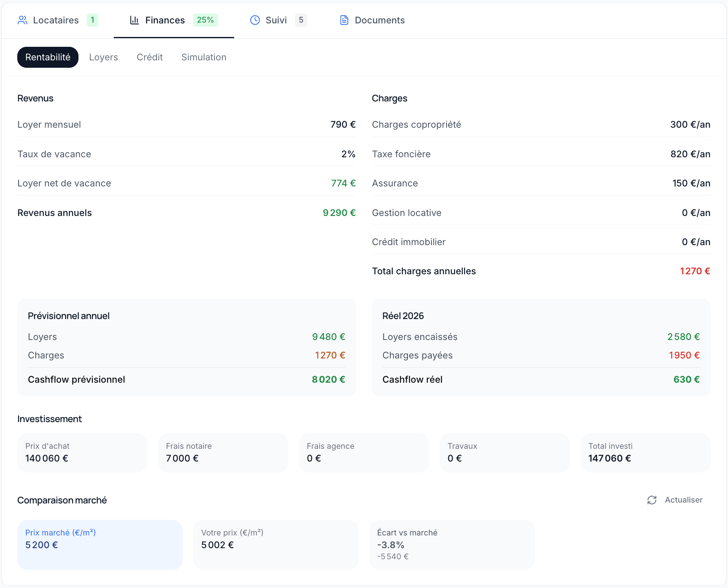Click the Total investi value card
This screenshot has height=588, width=728.
pos(645,452)
